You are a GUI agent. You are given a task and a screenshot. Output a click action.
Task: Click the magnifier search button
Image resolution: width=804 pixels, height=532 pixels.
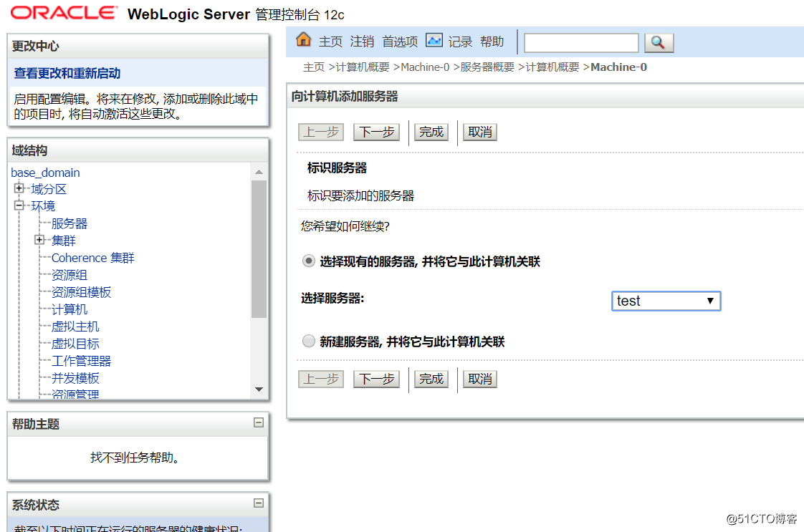coord(659,42)
